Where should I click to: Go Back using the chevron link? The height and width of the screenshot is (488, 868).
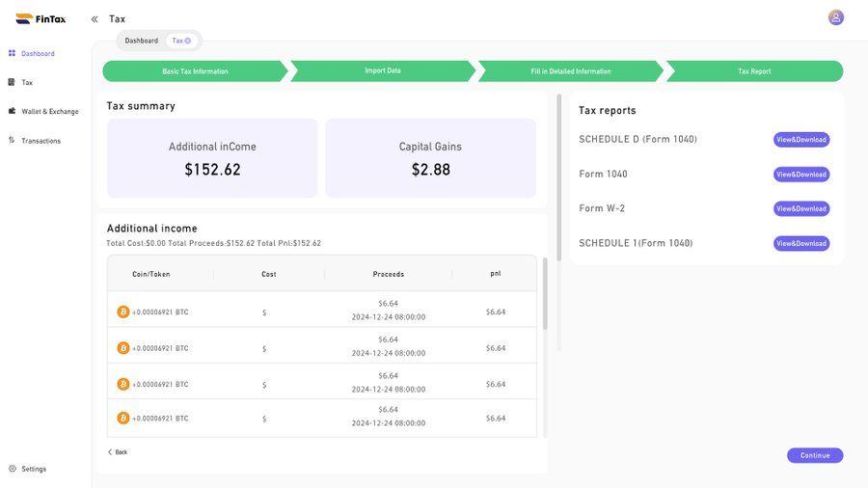click(118, 452)
